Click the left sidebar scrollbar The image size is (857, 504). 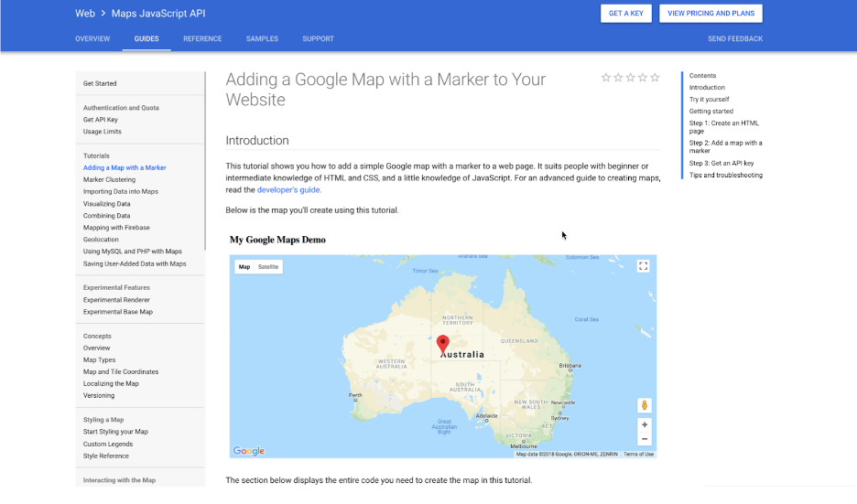[205, 161]
